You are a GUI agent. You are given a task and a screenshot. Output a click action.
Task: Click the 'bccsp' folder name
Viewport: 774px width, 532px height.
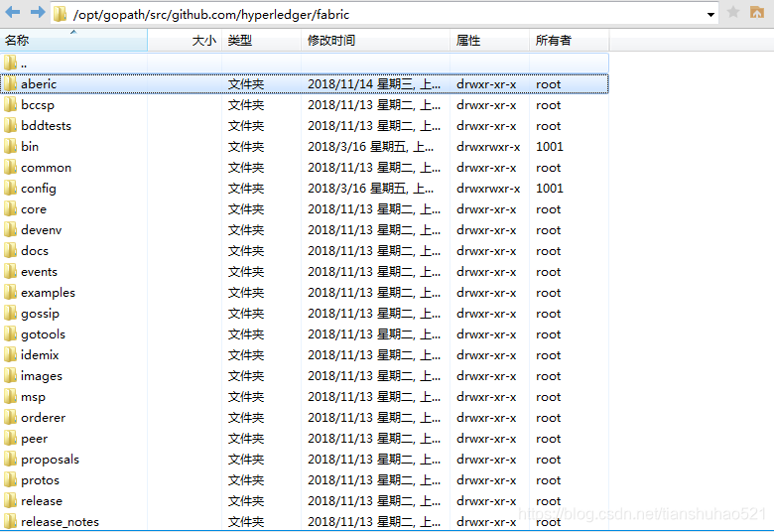[38, 105]
